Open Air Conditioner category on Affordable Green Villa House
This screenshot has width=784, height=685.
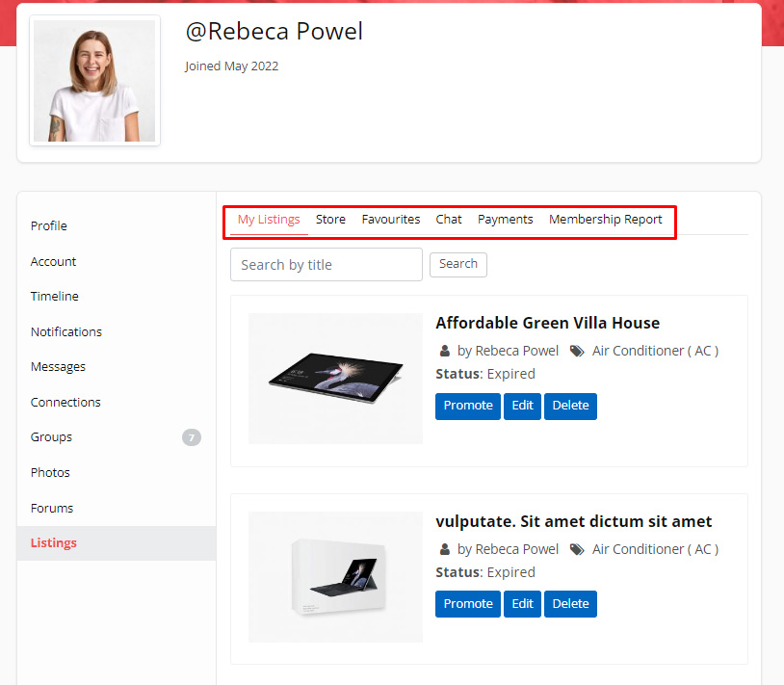pos(655,351)
